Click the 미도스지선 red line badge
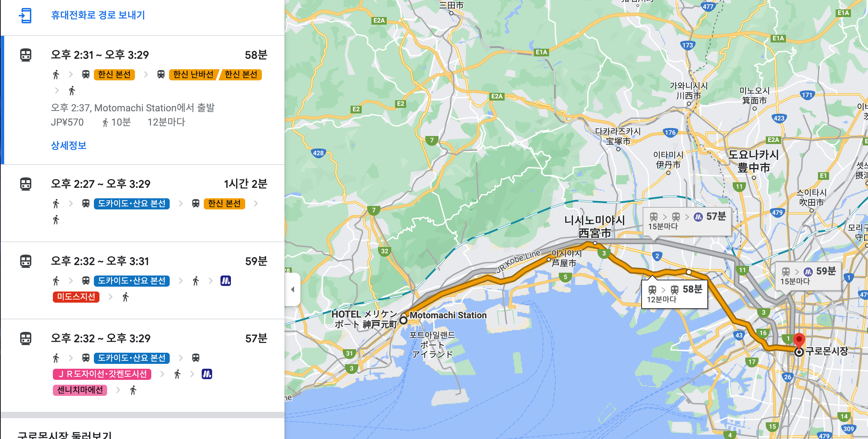Viewport: 868px width, 439px height. (x=76, y=297)
